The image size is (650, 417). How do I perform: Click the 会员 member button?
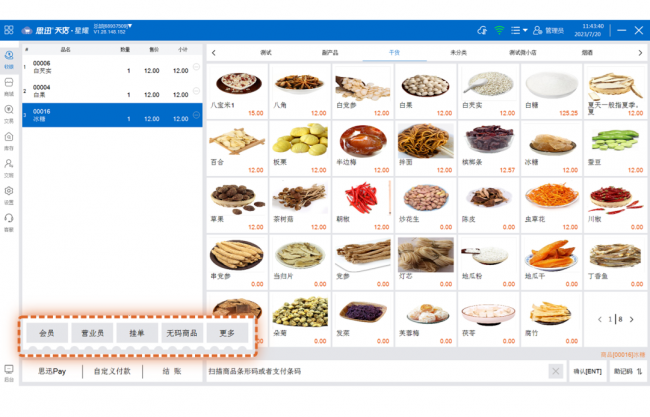[47, 333]
